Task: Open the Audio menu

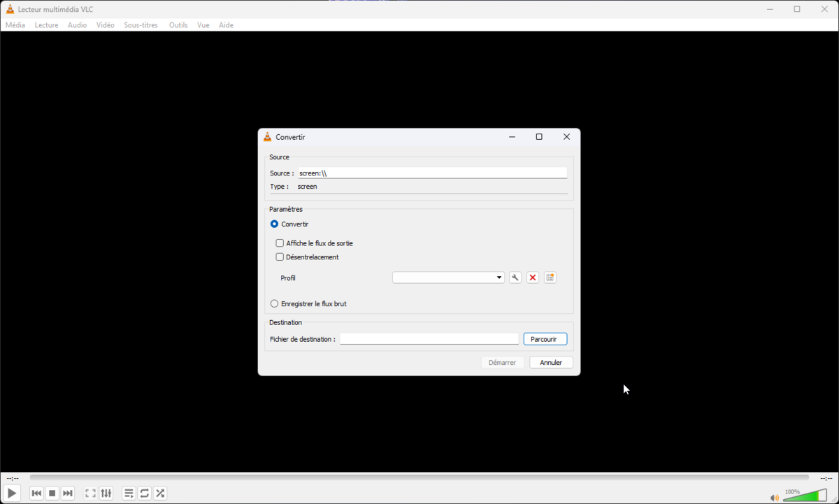Action: [78, 25]
